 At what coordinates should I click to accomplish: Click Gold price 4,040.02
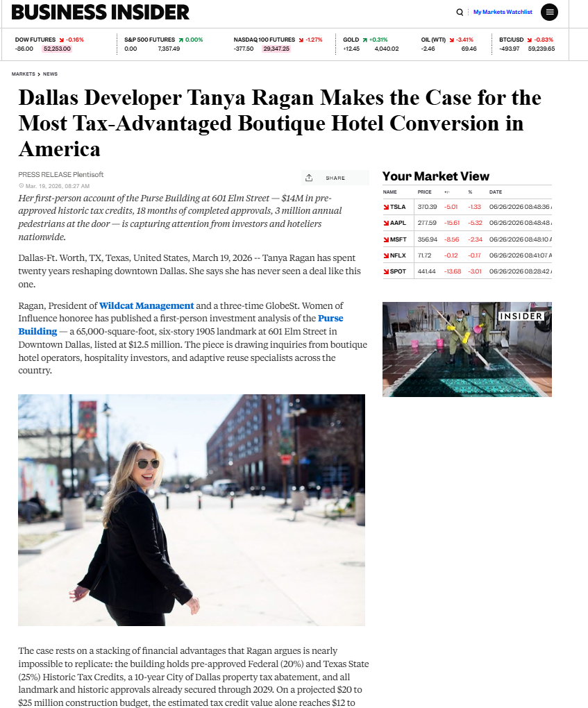point(387,49)
